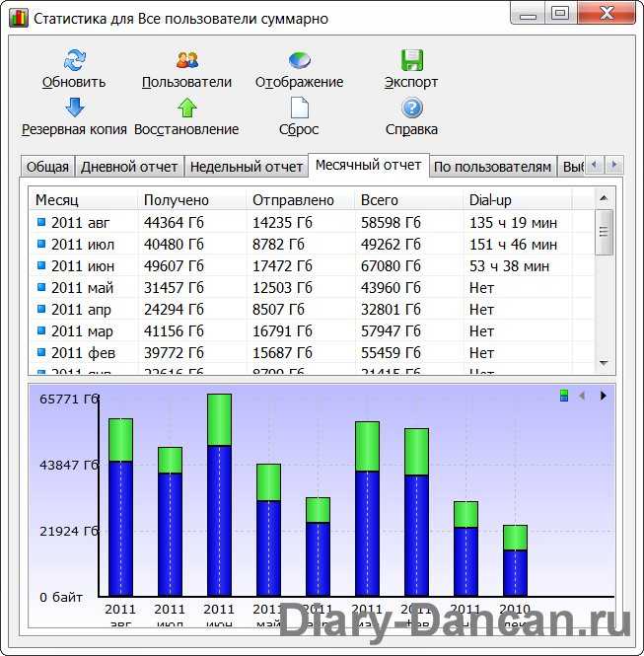The width and height of the screenshot is (644, 656).
Task: Click the 44364 Гб received cell
Action: coord(174,222)
